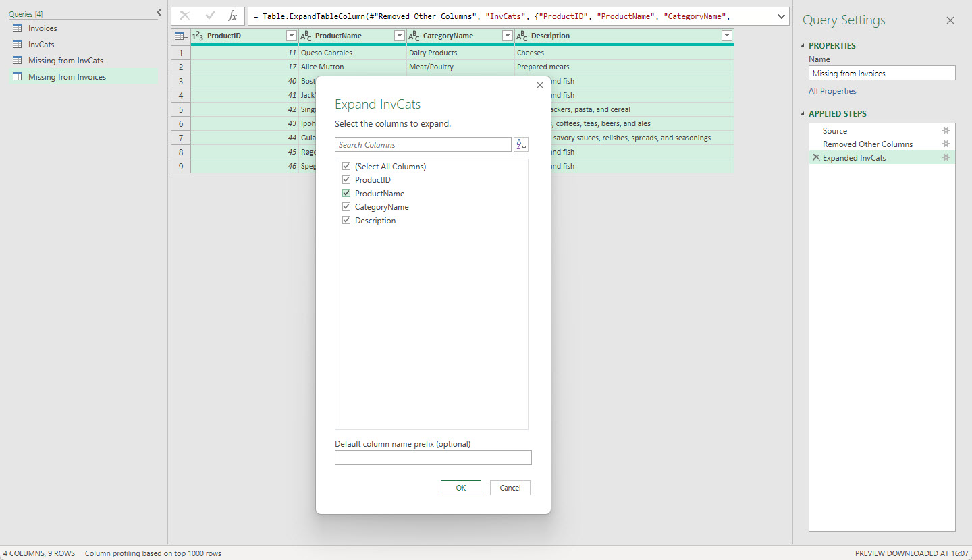Click the table icon in grid corner
972x560 pixels.
tap(180, 36)
